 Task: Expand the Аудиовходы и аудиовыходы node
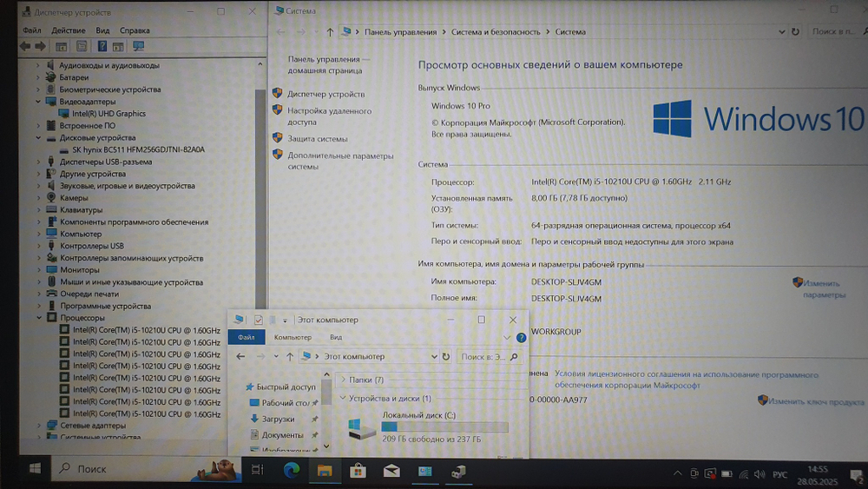coord(38,65)
